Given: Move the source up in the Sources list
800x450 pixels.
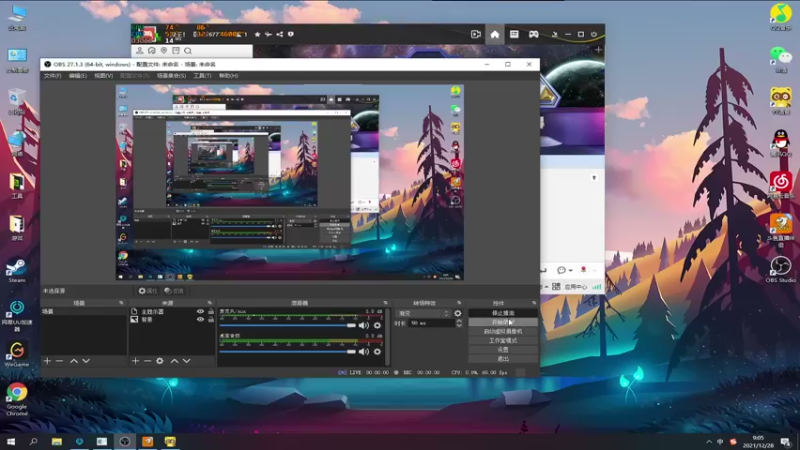Looking at the screenshot, I should click(174, 361).
